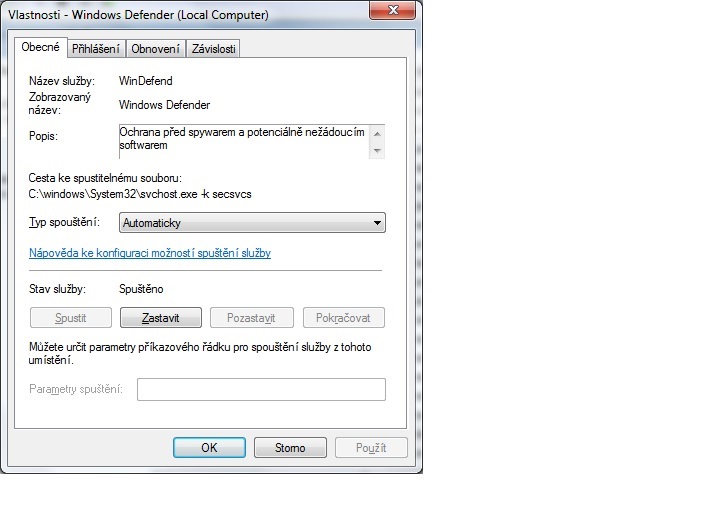Image resolution: width=718 pixels, height=509 pixels.
Task: Click the description scrollbar up arrow
Action: 377,134
